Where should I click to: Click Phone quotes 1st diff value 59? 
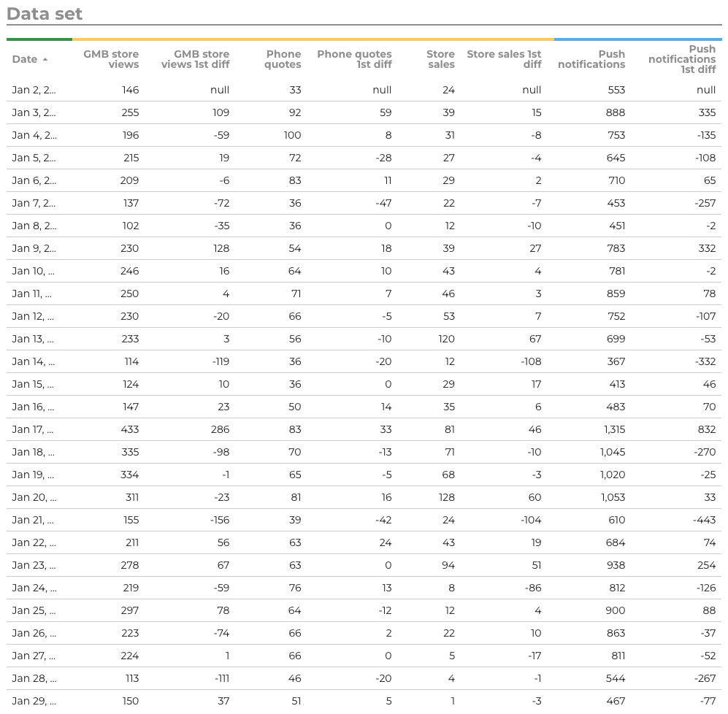pyautogui.click(x=386, y=113)
